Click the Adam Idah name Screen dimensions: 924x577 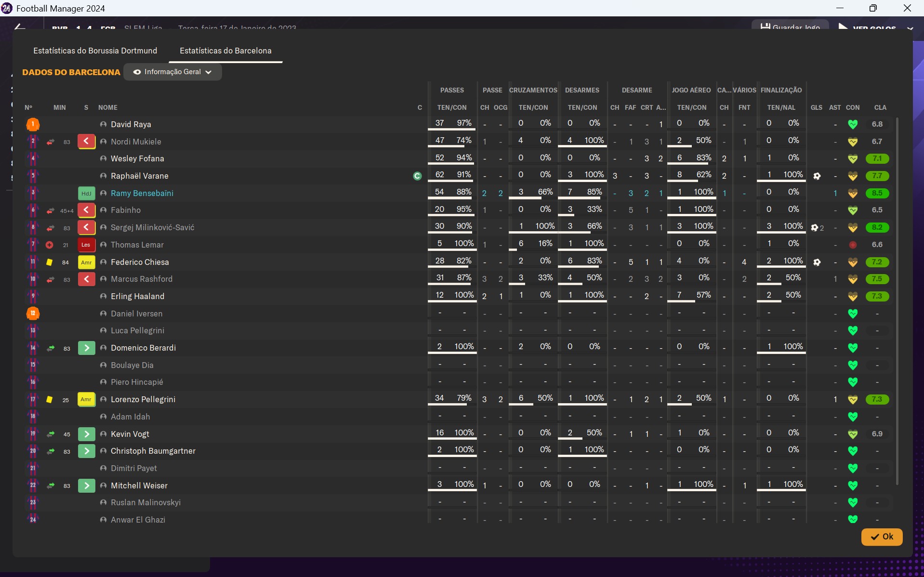pos(130,417)
